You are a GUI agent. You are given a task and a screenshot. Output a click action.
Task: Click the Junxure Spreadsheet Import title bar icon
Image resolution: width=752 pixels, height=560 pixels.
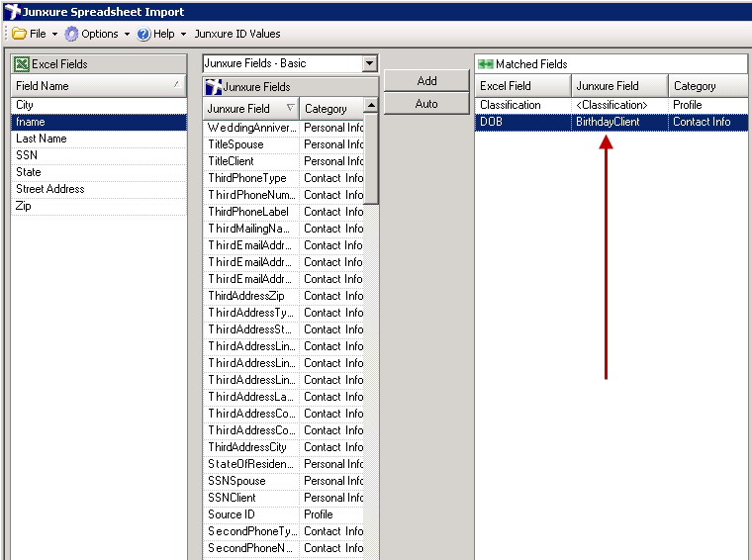coord(12,12)
